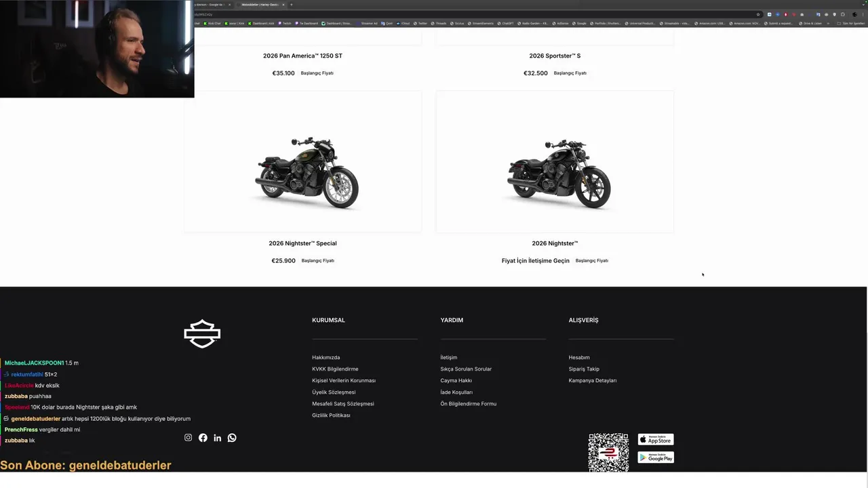Open the Twitter bookmark
Image resolution: width=868 pixels, height=488 pixels.
420,23
